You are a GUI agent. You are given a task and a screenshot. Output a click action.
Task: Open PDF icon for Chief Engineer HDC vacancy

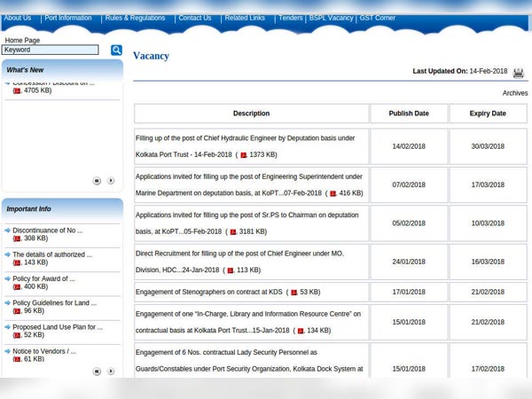[231, 270]
